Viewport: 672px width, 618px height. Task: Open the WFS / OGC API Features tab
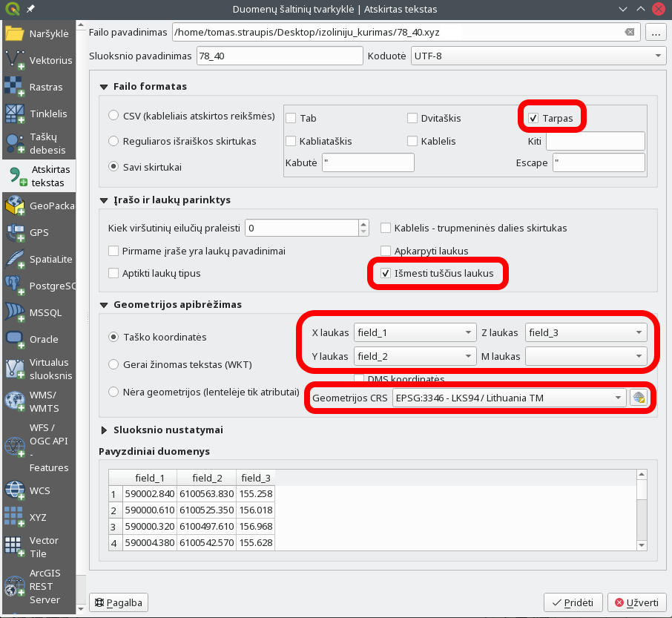click(x=39, y=447)
